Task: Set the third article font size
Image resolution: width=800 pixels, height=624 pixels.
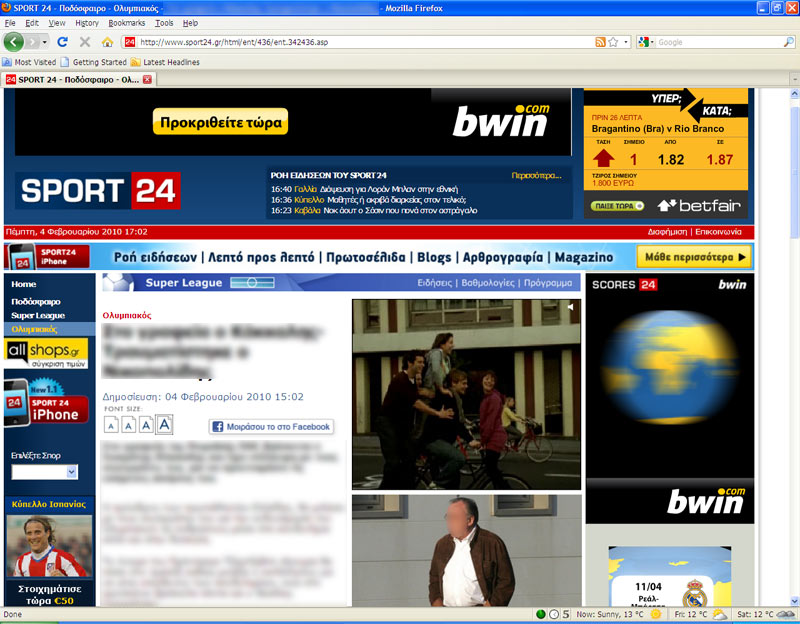Action: [146, 425]
